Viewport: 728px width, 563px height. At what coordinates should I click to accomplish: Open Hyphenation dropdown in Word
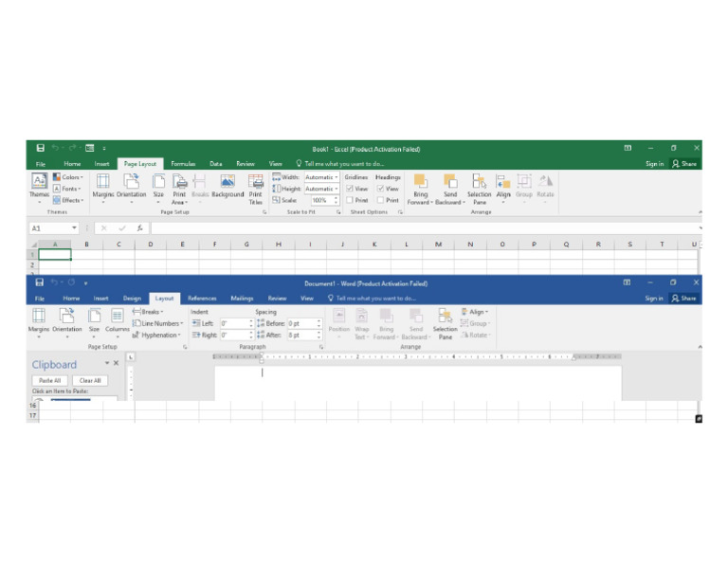coord(156,335)
